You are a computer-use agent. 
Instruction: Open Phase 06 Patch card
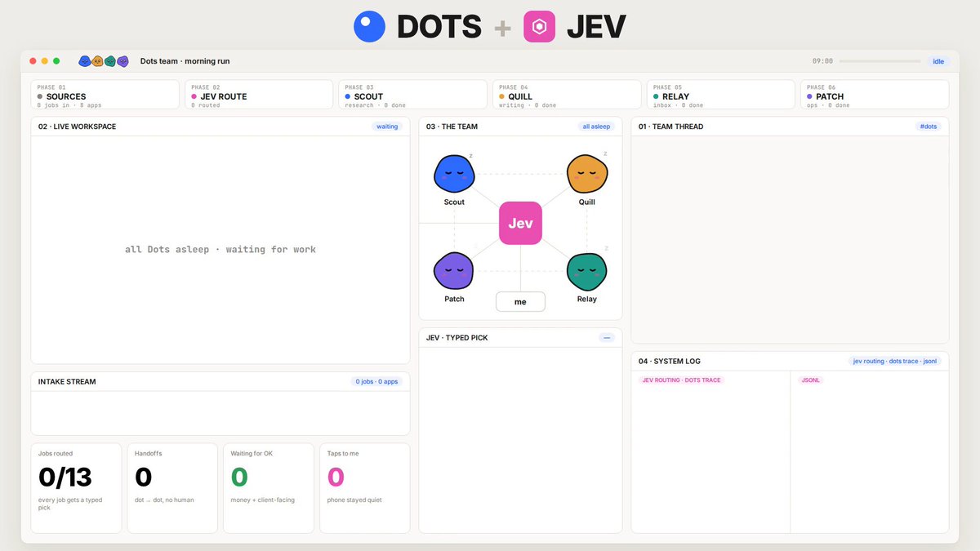[875, 95]
